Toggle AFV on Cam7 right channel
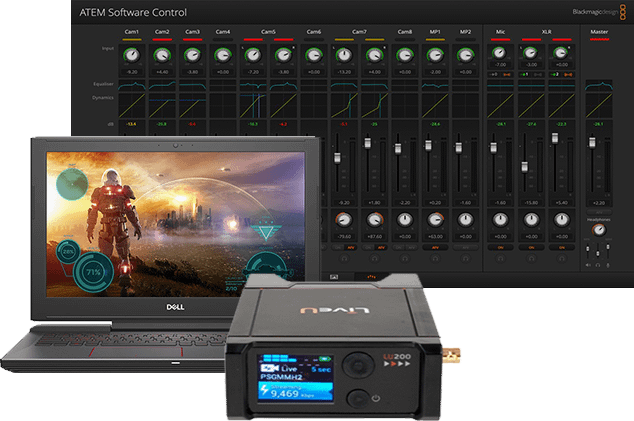634x421 pixels. click(381, 247)
